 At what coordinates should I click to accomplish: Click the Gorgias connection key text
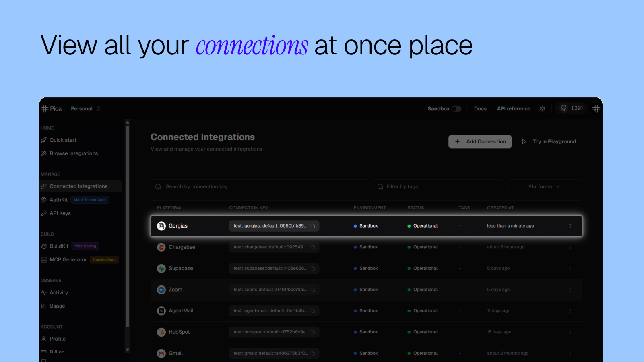[270, 226]
